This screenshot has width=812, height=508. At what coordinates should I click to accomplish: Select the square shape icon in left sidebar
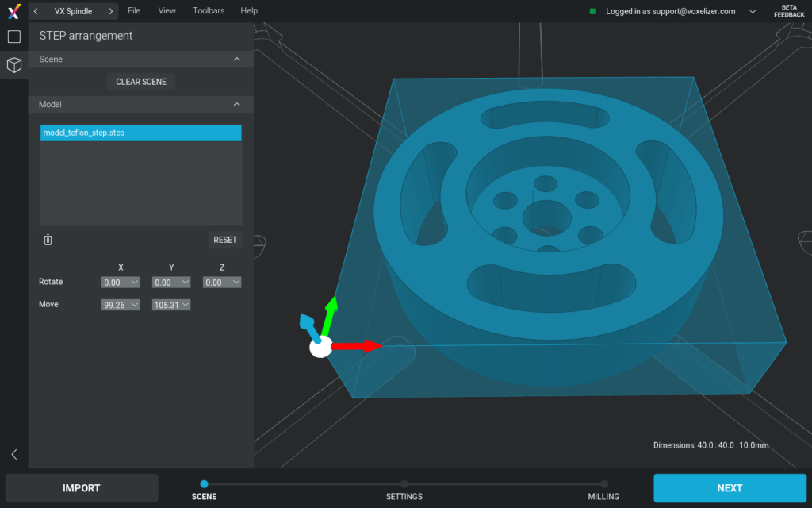click(x=13, y=36)
